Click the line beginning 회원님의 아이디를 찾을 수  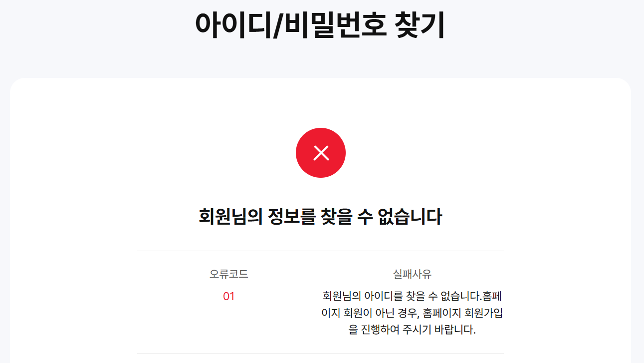pos(412,296)
